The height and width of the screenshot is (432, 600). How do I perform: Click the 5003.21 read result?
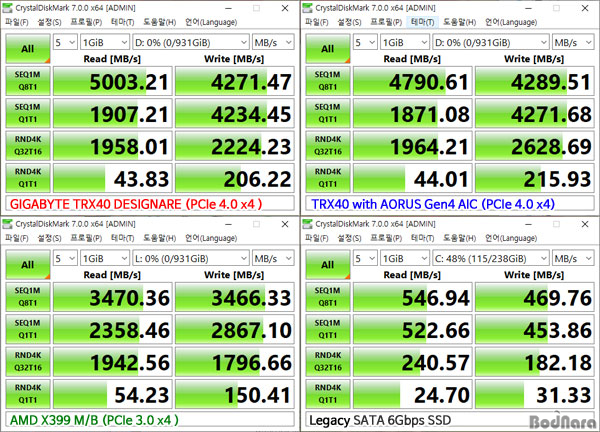pyautogui.click(x=113, y=81)
